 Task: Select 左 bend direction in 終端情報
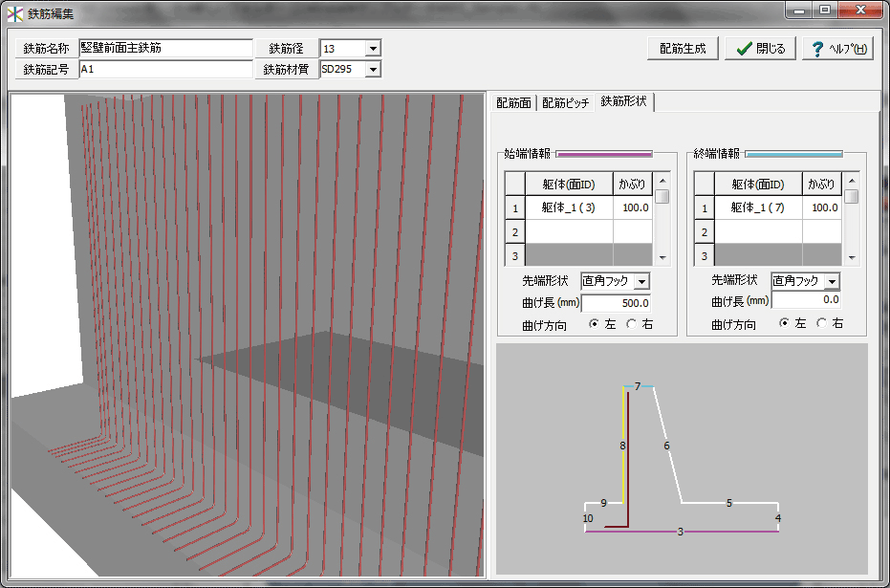[785, 324]
